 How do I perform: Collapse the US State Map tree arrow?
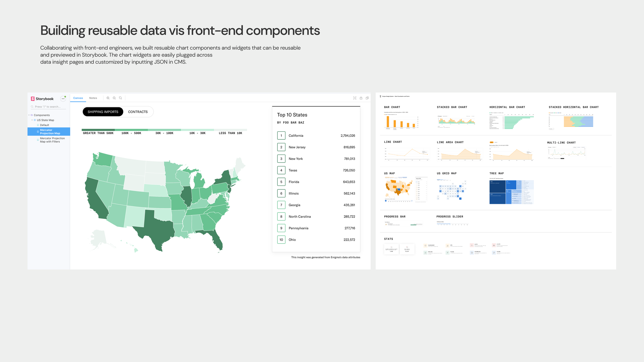pyautogui.click(x=32, y=120)
